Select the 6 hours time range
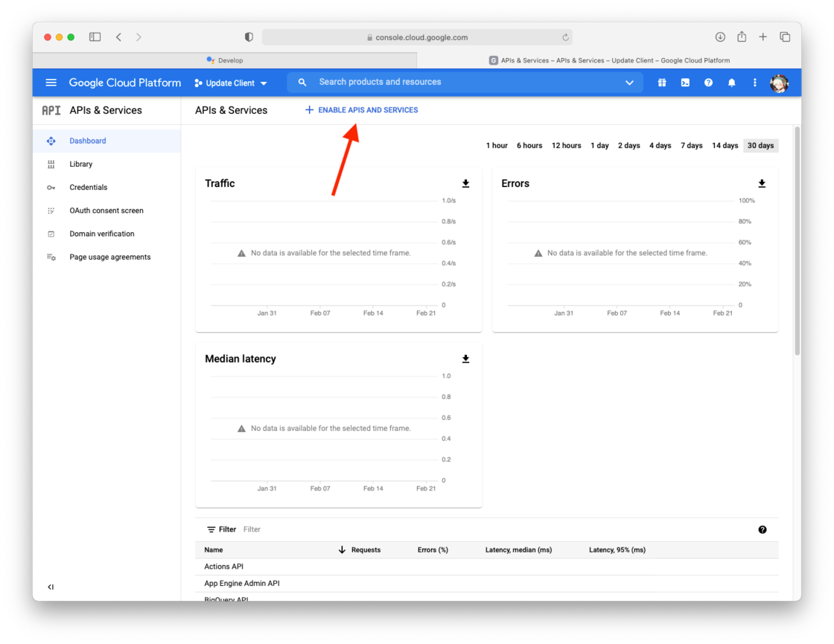The image size is (834, 644). coord(529,146)
